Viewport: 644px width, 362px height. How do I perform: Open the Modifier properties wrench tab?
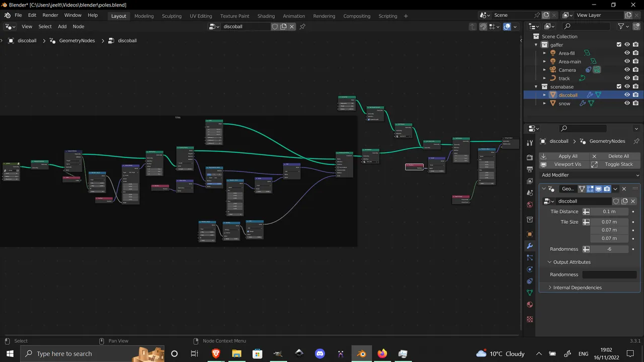[x=529, y=246]
